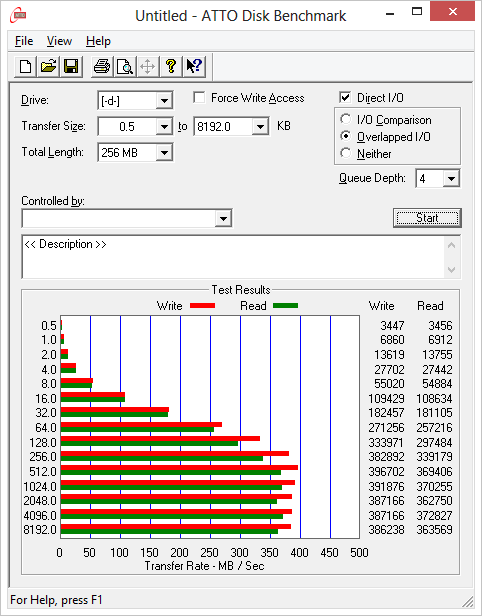Uncheck the Direct I/O checkbox

345,97
